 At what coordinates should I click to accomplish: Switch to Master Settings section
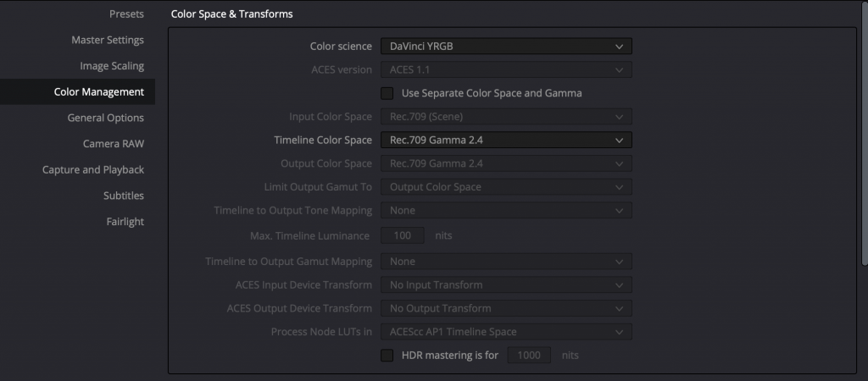coord(108,40)
